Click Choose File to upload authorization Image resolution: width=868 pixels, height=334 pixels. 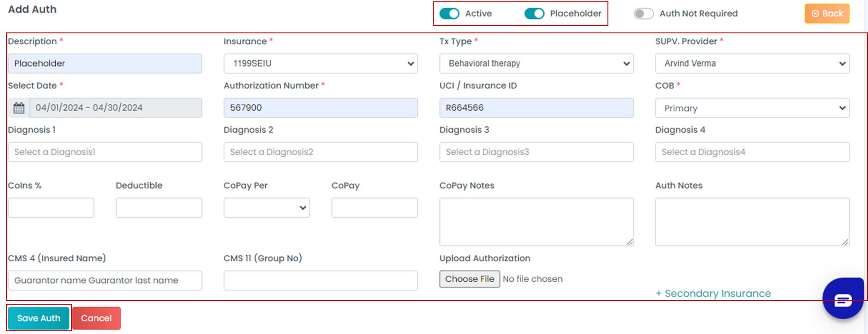pos(469,279)
